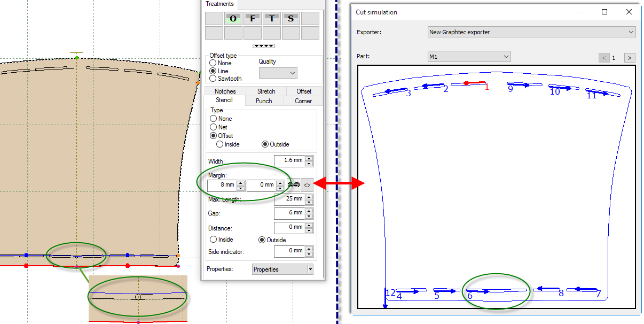Screen dimensions: 644x324
Task: Switch to the Stretch tab
Action: (266, 91)
